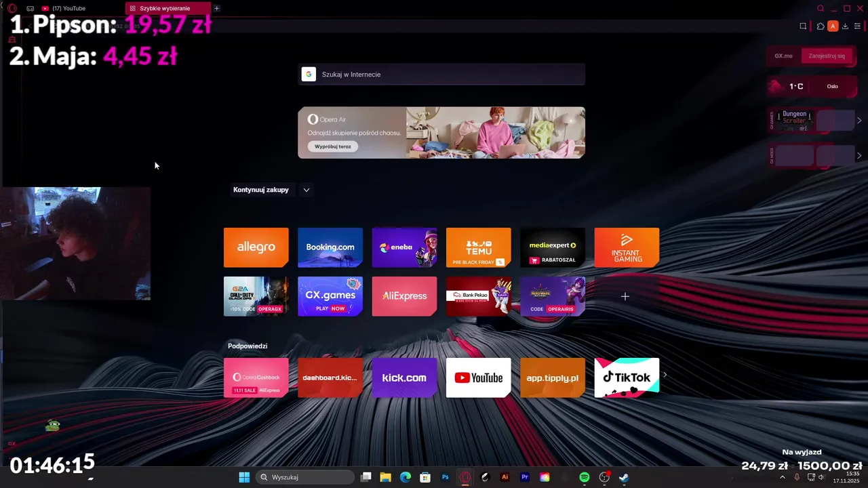Viewport: 868px width, 488px height.
Task: Open the Bank Pekao speed dial tile
Action: click(x=479, y=296)
